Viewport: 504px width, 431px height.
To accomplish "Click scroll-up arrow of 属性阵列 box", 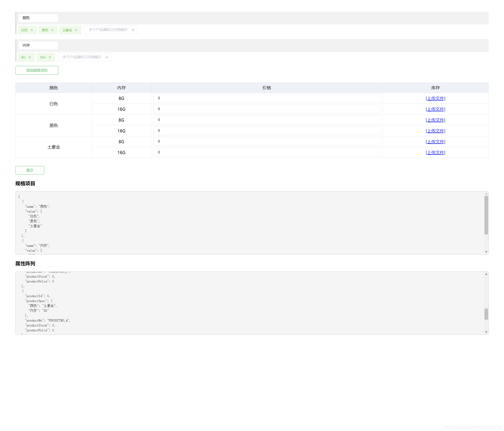I will (486, 274).
